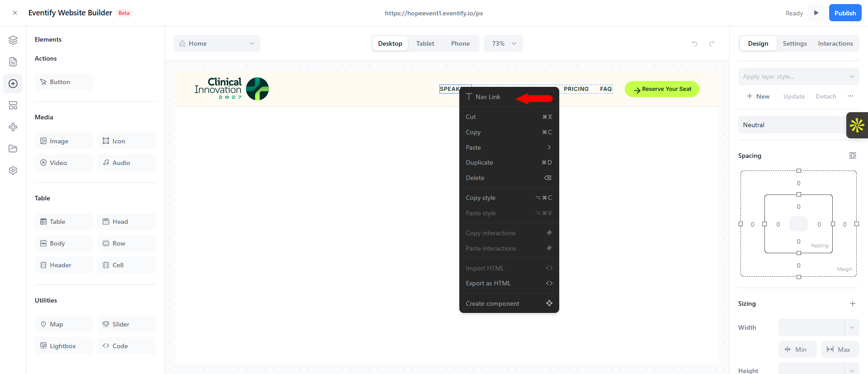The height and width of the screenshot is (374, 868).
Task: Open the Pages icon in left sidebar
Action: (13, 62)
